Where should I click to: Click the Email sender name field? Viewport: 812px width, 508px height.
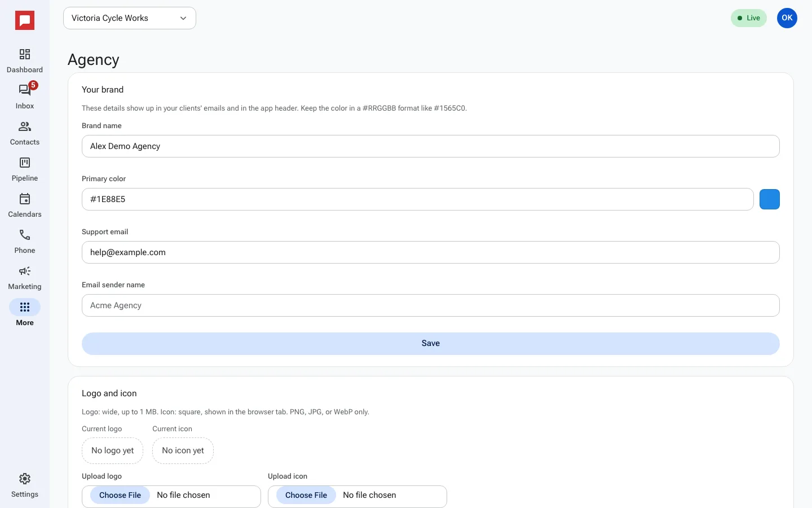click(x=431, y=305)
